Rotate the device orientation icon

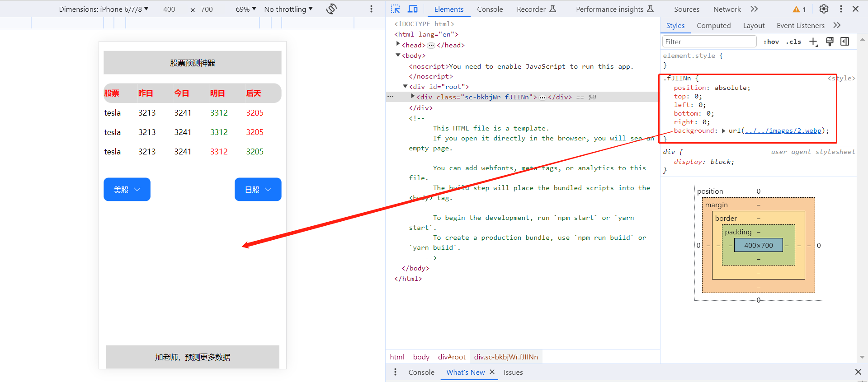331,9
